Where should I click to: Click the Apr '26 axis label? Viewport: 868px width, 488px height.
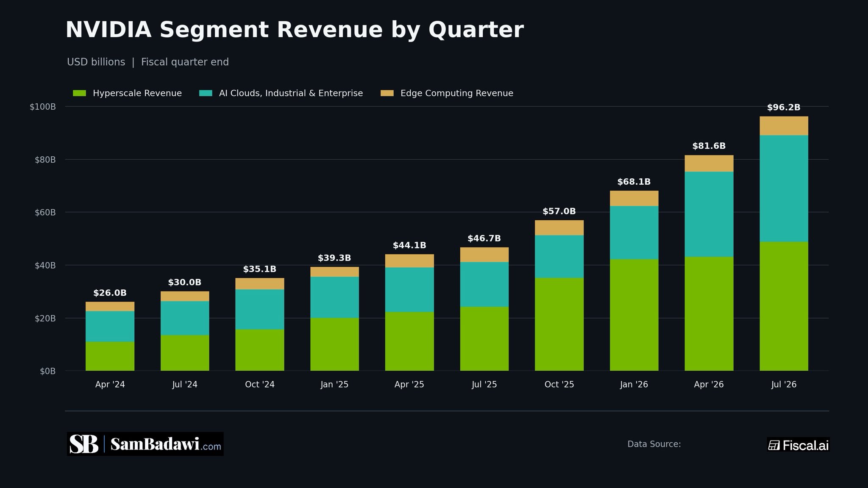coord(709,385)
